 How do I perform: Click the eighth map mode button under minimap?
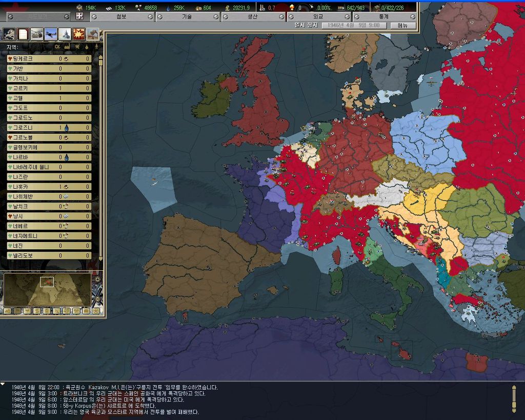(76, 311)
